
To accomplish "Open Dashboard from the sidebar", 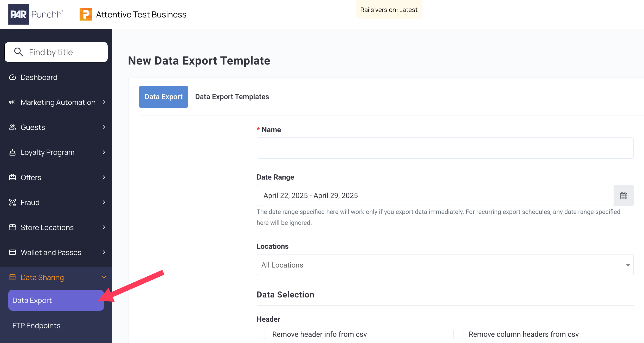I will (39, 77).
